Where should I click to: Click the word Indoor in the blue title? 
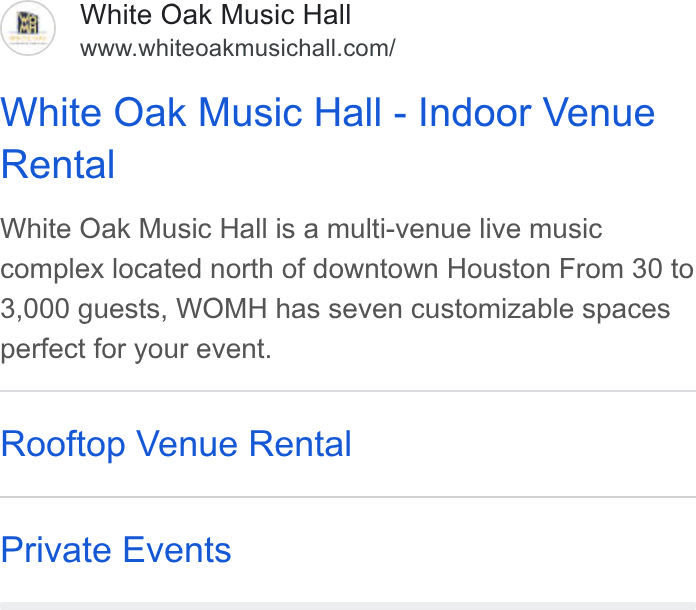pyautogui.click(x=475, y=113)
